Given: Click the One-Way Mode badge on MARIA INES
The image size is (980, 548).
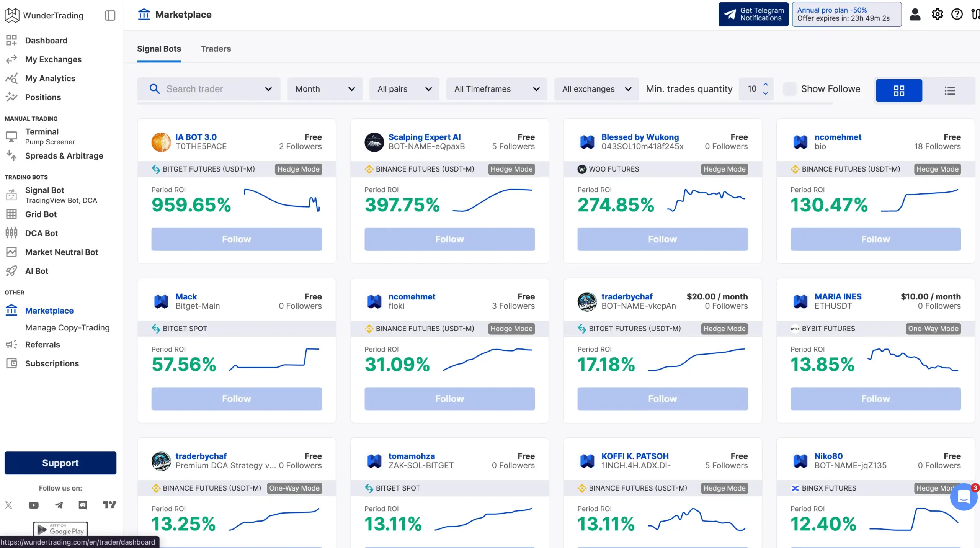Looking at the screenshot, I should click(933, 329).
